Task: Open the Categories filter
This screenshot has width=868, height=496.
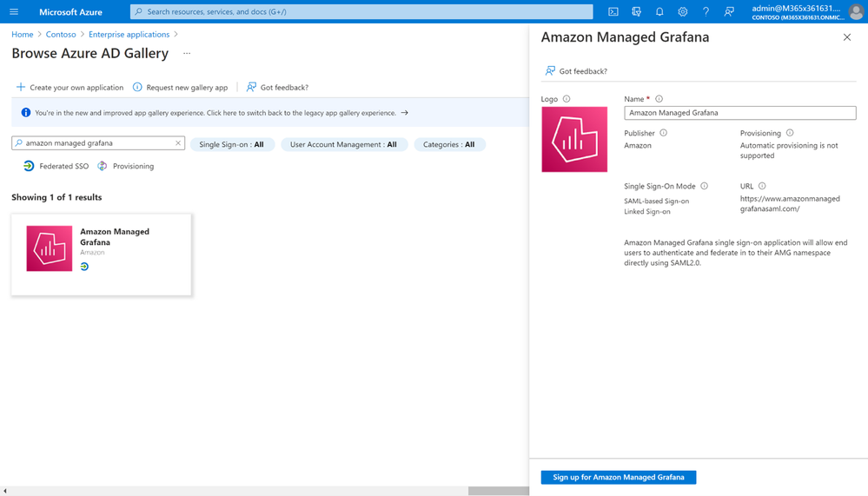Action: click(449, 144)
